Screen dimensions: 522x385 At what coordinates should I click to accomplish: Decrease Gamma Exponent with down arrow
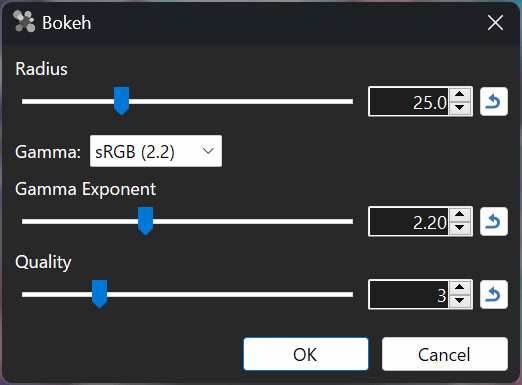point(460,228)
